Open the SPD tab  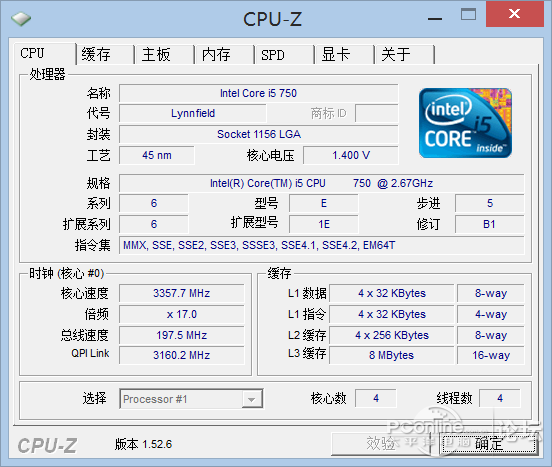(284, 55)
